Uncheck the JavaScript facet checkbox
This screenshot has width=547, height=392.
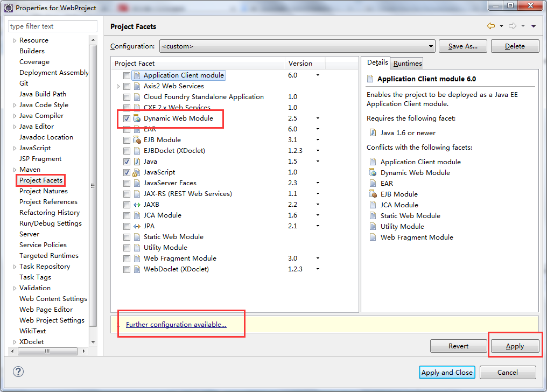[x=127, y=173]
